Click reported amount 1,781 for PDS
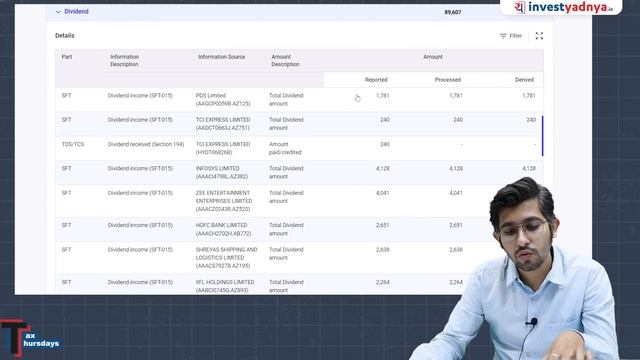The height and width of the screenshot is (360, 640). pos(382,96)
